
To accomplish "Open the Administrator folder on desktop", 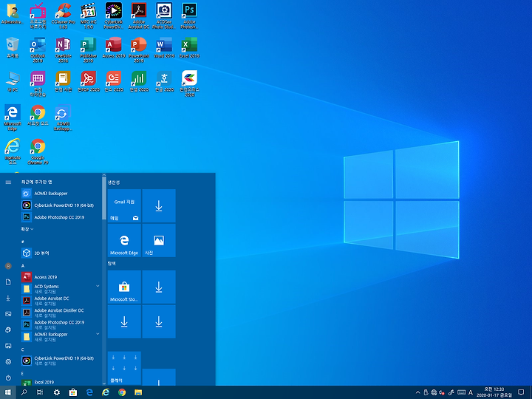I will tap(13, 13).
